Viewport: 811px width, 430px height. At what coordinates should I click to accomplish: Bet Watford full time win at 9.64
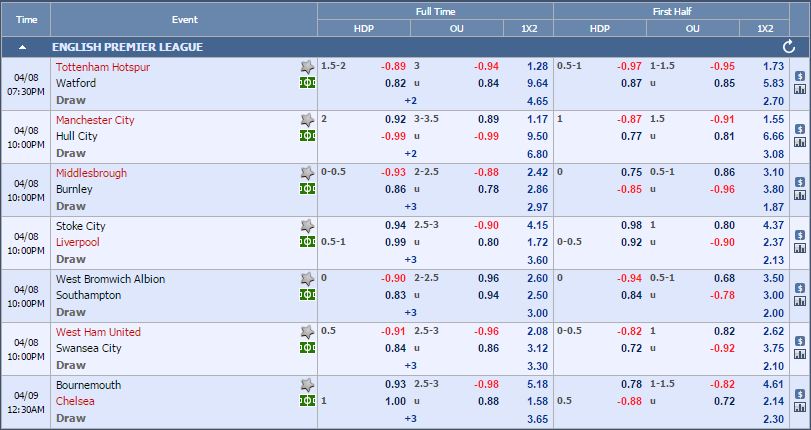click(x=537, y=83)
